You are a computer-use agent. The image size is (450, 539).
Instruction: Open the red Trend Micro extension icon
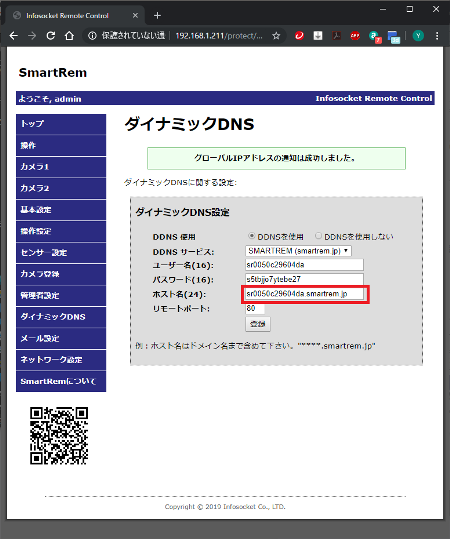(x=299, y=35)
